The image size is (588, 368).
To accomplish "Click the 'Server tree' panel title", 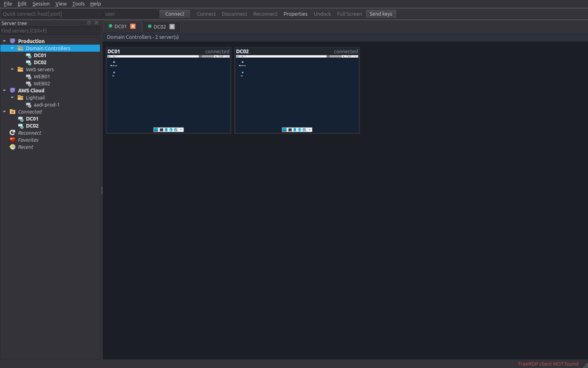I will [14, 23].
